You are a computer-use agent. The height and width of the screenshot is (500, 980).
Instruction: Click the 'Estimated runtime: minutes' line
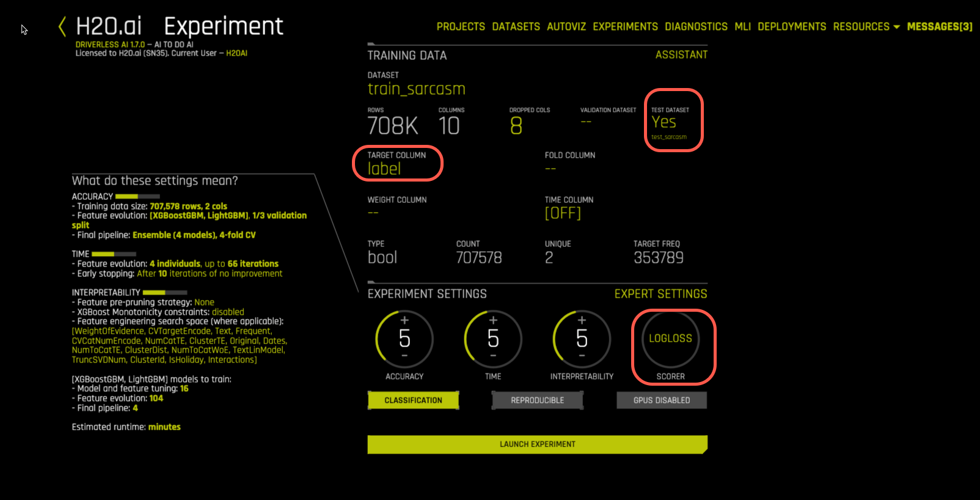pos(126,427)
